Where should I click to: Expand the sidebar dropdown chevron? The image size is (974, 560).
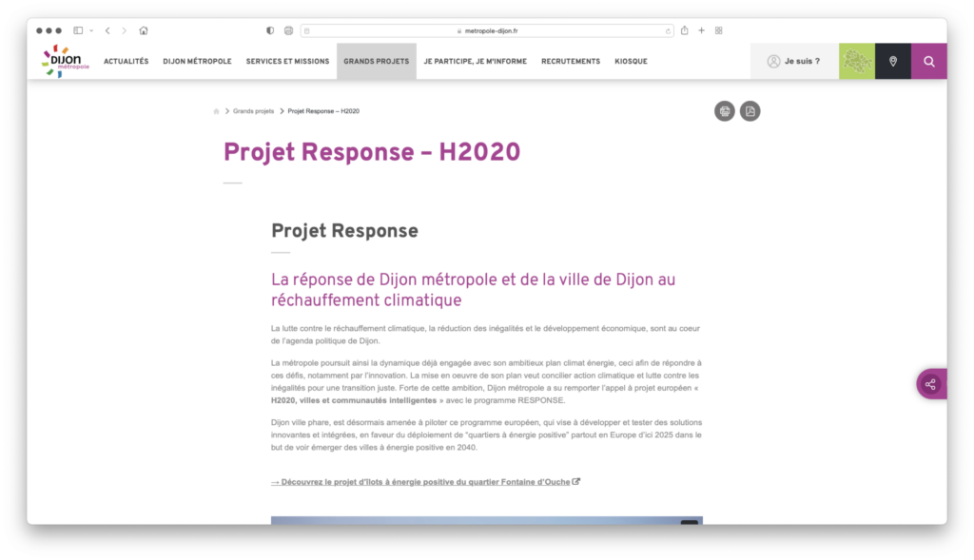91,30
